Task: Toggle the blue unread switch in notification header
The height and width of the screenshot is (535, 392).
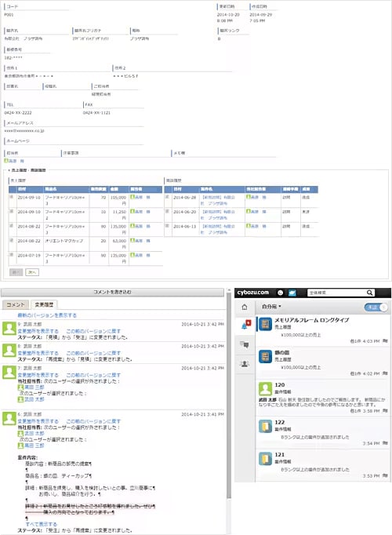Action: click(376, 307)
